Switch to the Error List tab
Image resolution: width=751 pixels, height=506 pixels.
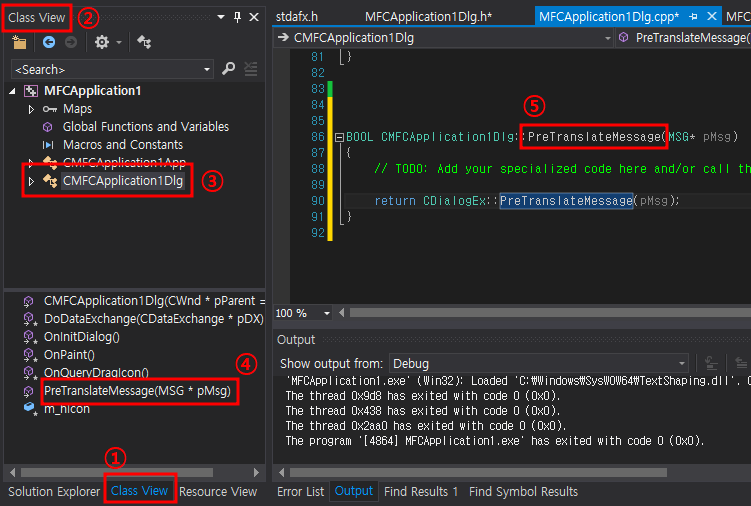coord(300,492)
